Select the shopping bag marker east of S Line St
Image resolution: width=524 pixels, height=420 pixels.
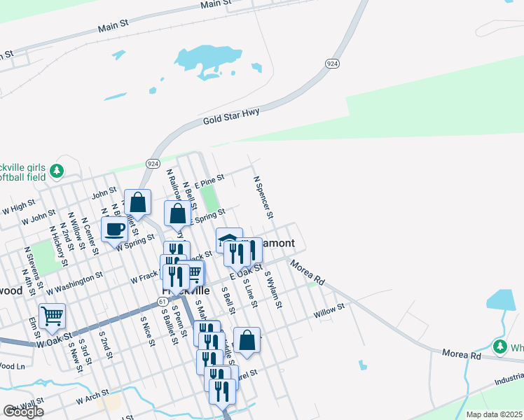(247, 342)
